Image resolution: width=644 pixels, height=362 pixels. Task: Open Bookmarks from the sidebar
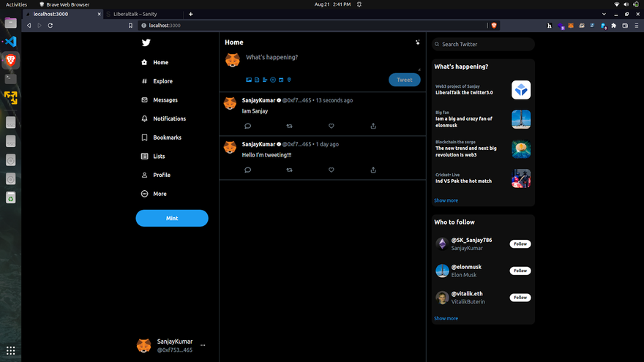[x=167, y=137]
